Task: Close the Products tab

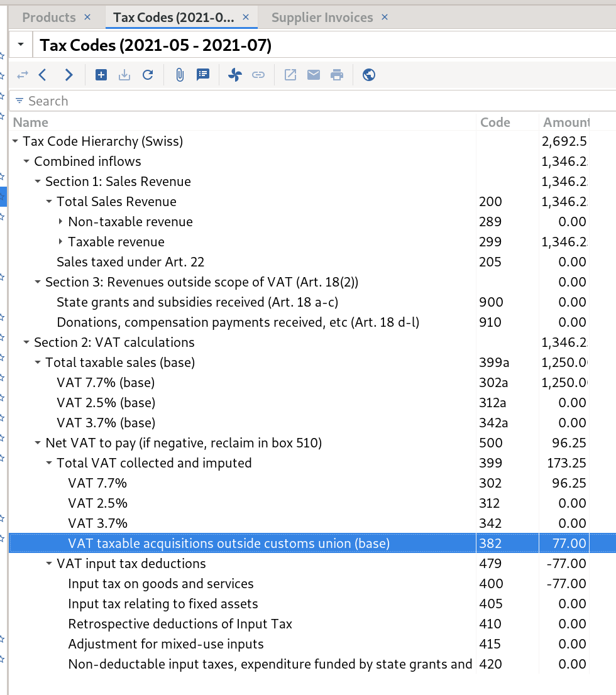Action: coord(87,18)
